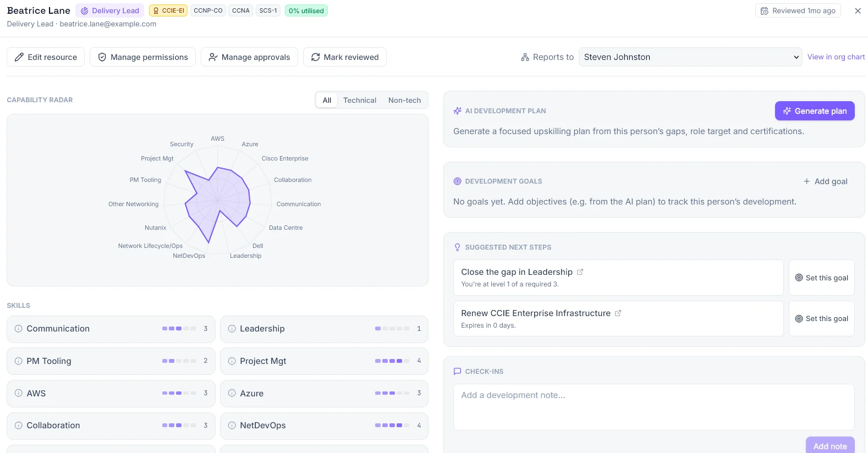The width and height of the screenshot is (868, 453).
Task: Open the info icon beside Collaboration skill
Action: (19, 426)
